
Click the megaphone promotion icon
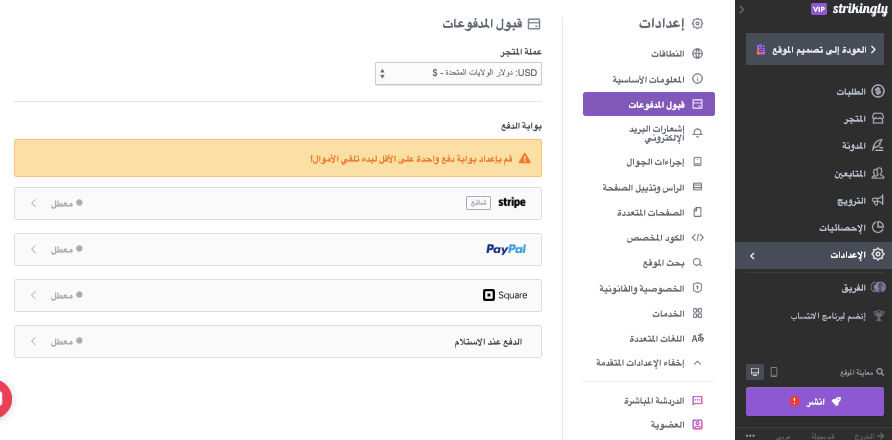click(878, 200)
